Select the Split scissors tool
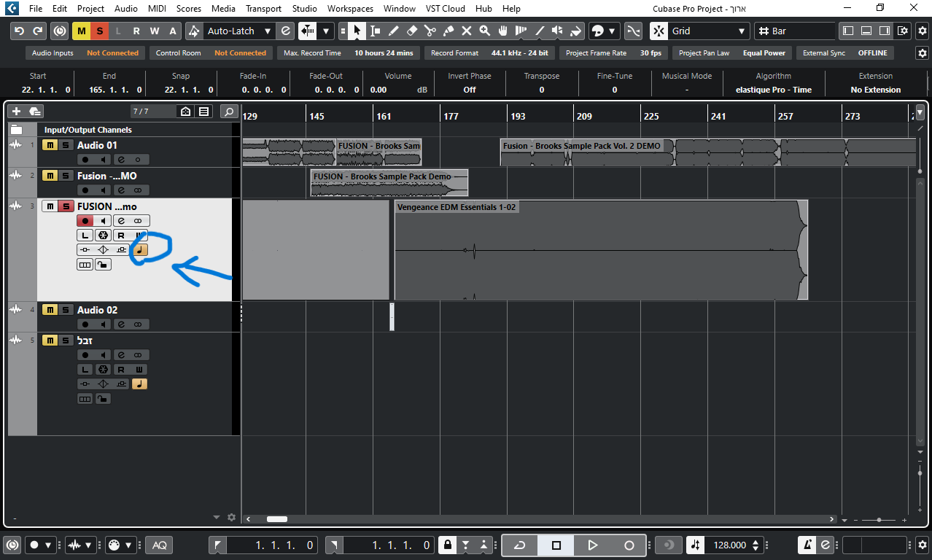 (430, 31)
